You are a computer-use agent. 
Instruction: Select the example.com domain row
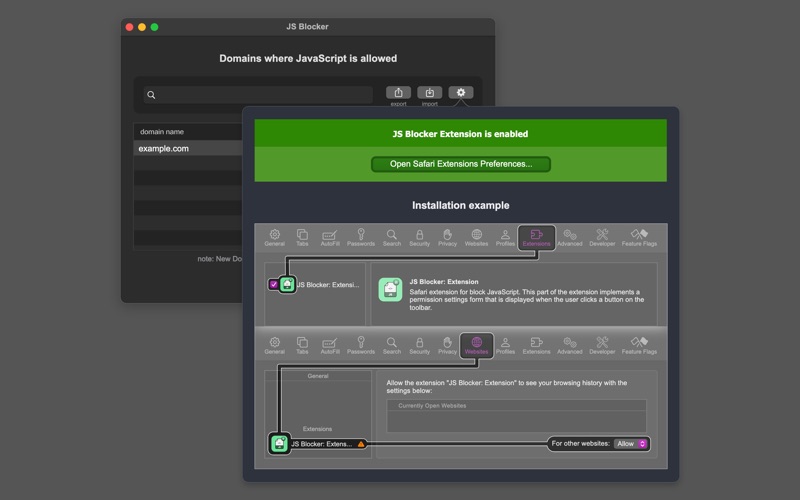point(188,148)
